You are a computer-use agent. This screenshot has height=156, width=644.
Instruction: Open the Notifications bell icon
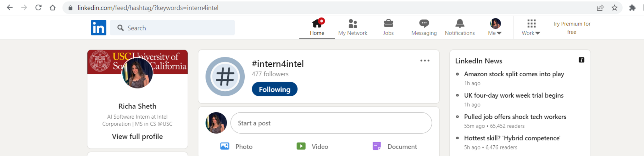coord(459,24)
